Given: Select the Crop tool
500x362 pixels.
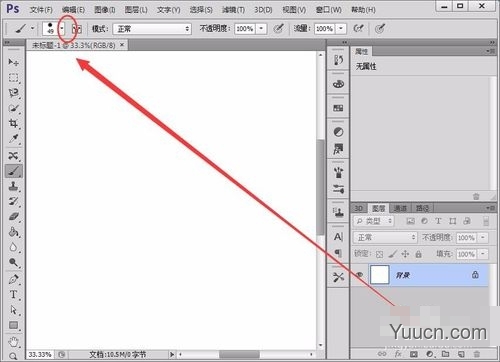Looking at the screenshot, I should (13, 124).
